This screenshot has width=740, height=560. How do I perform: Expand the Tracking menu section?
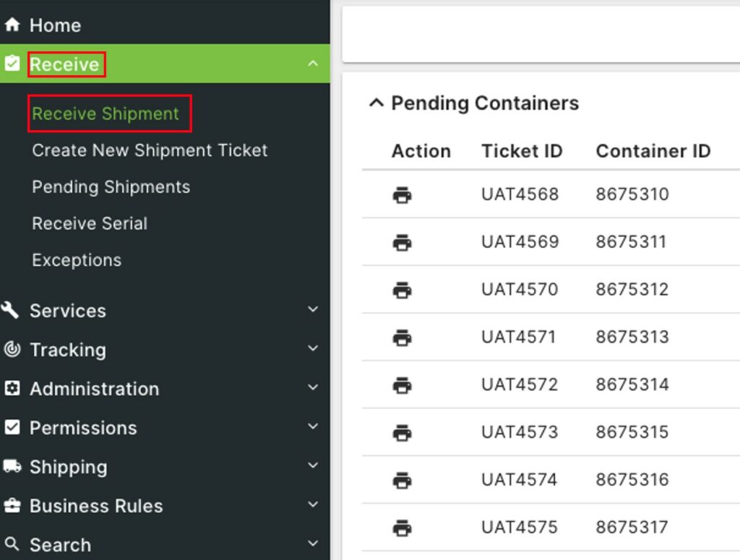point(313,349)
